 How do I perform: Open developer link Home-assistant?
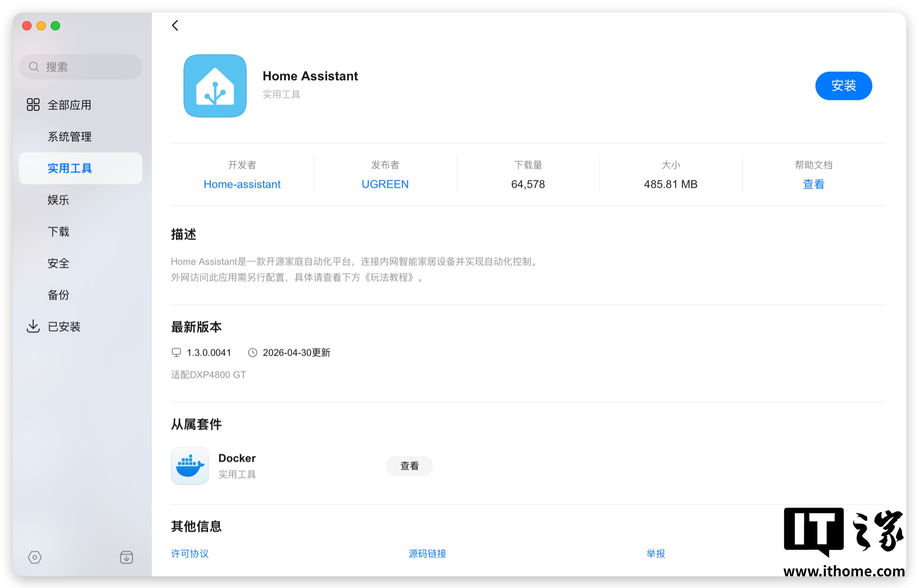(x=242, y=184)
